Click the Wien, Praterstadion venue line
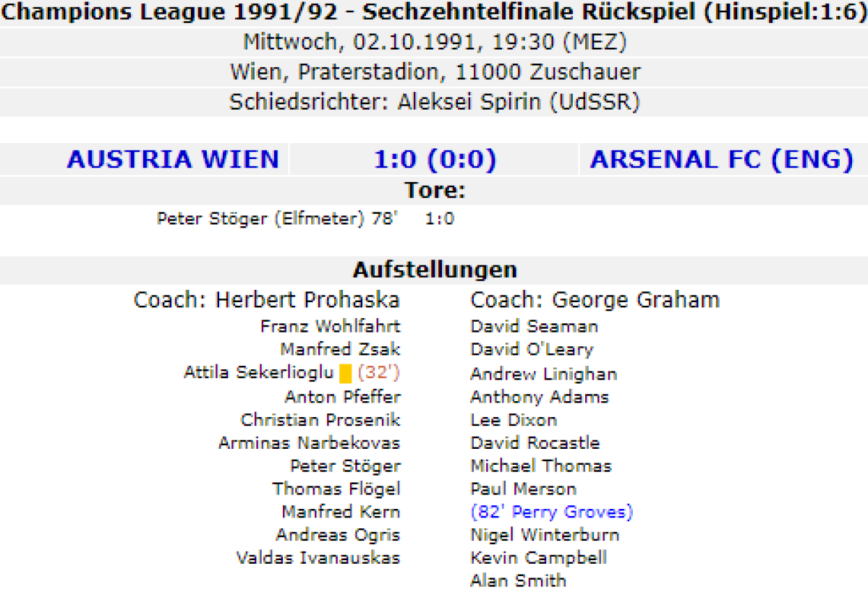868x592 pixels. pyautogui.click(x=435, y=72)
